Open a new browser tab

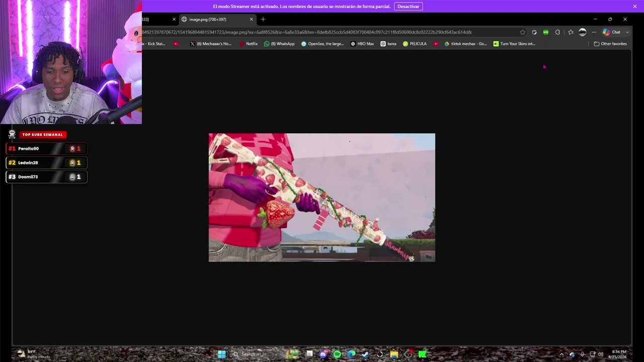[x=263, y=19]
